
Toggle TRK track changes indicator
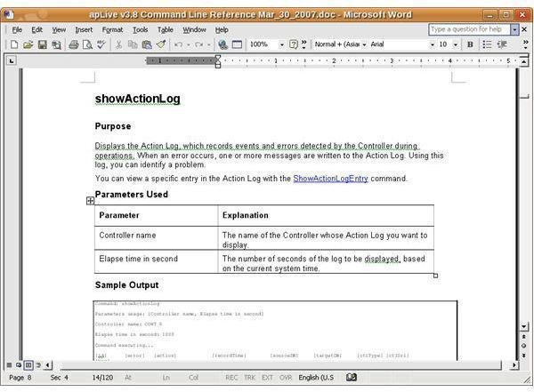[249, 378]
